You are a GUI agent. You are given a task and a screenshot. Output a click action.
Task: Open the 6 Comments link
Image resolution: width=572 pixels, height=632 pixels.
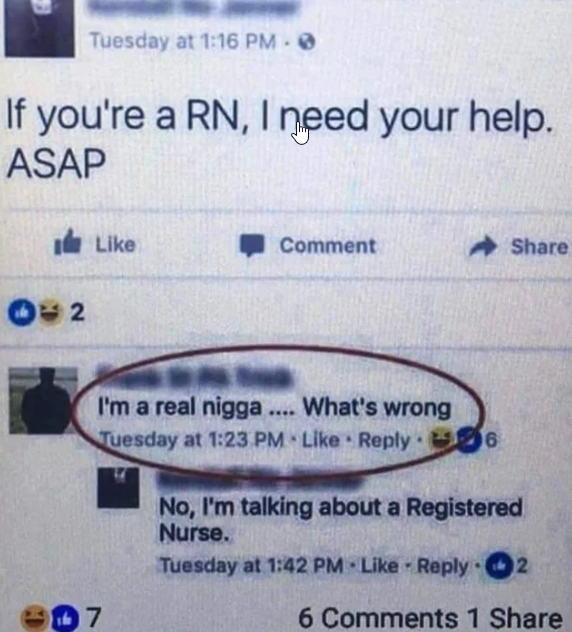point(378,618)
